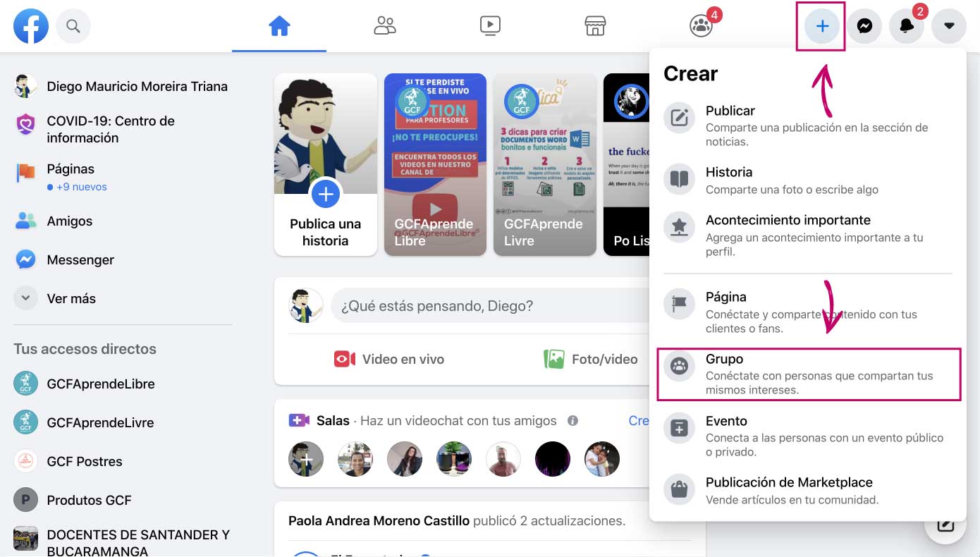
Task: Open the Po Lis story card
Action: 627,164
